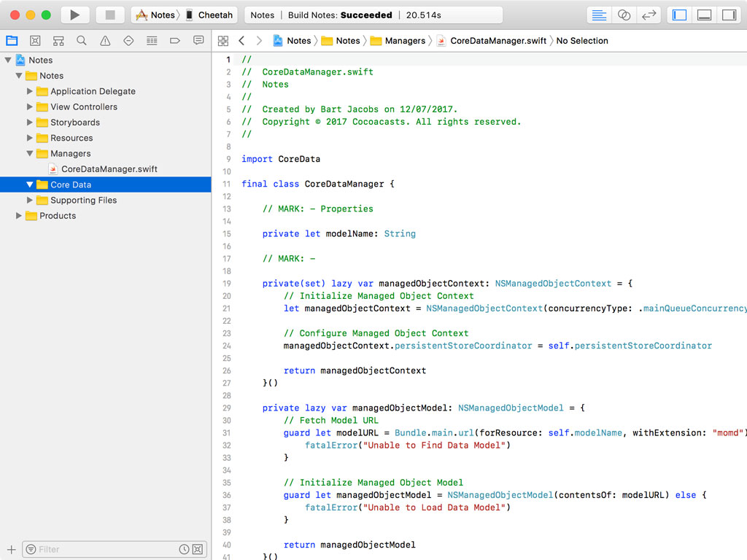Expand the Application Delegate group
This screenshot has height=560, width=747.
pyautogui.click(x=30, y=91)
